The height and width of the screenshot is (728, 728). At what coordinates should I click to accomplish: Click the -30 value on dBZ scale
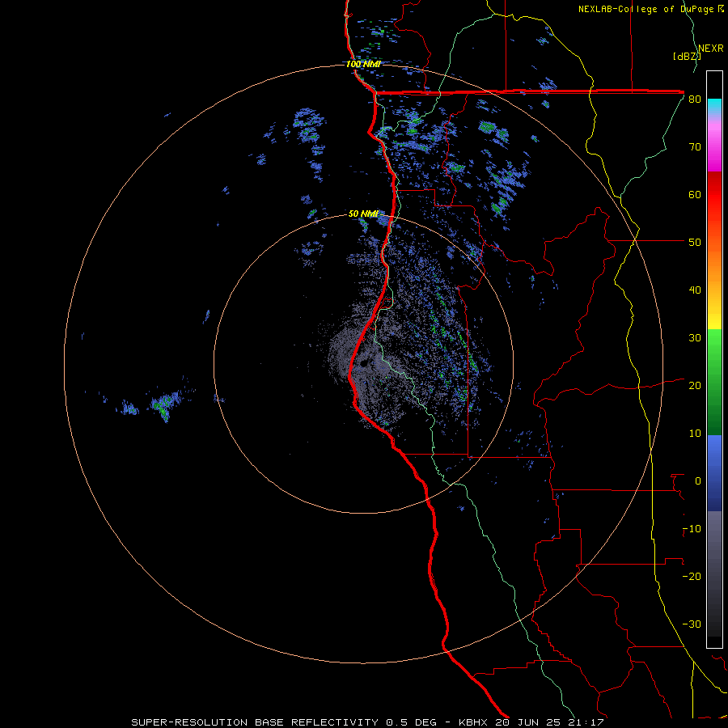pyautogui.click(x=692, y=624)
